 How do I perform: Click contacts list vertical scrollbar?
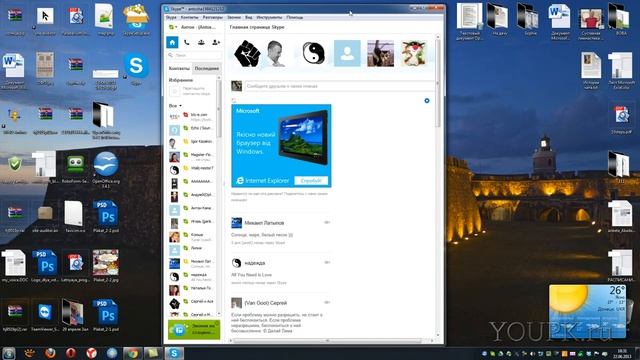(219, 108)
